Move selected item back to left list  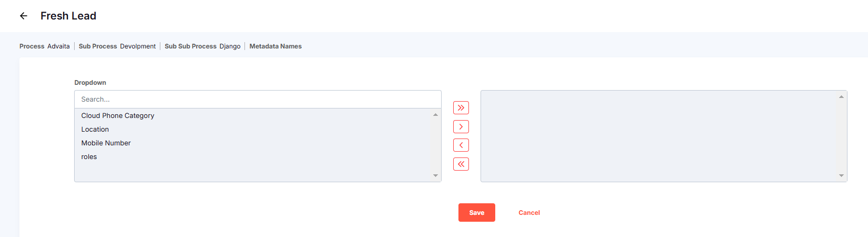click(x=461, y=145)
